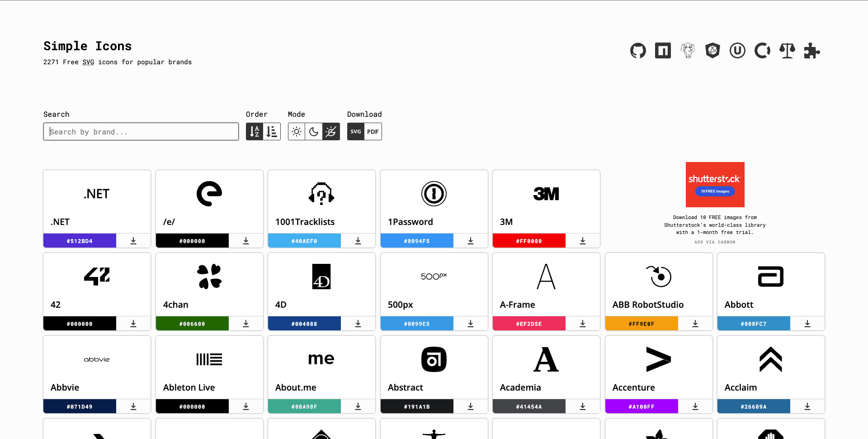Screen dimensions: 868x439
Task: Copy About.me color #00A98F
Action: tap(304, 406)
